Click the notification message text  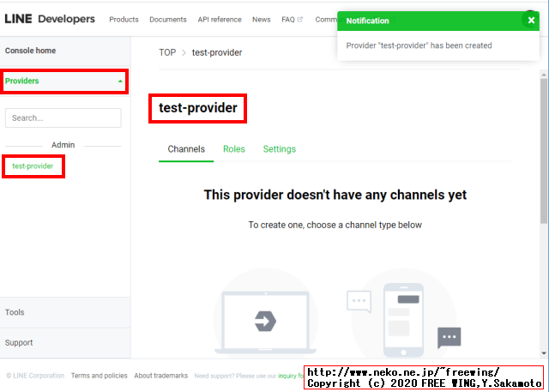point(419,45)
